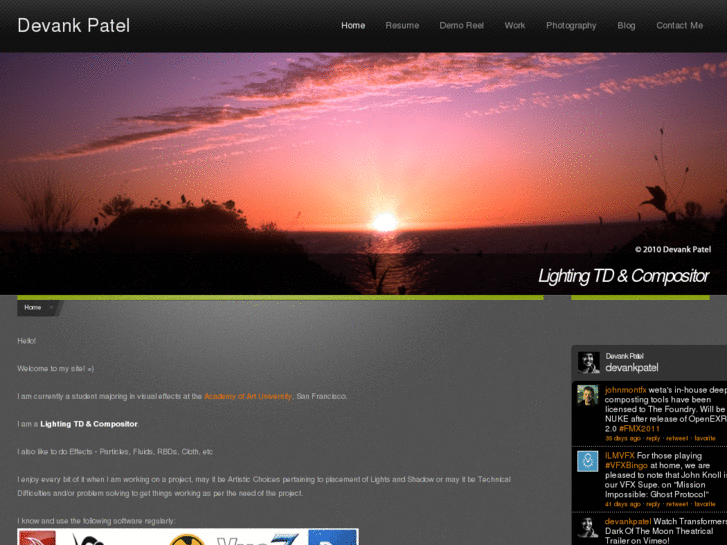Viewport: 727px width, 545px height.
Task: Click the devankpatel Twitter widget header avatar
Action: point(588,362)
